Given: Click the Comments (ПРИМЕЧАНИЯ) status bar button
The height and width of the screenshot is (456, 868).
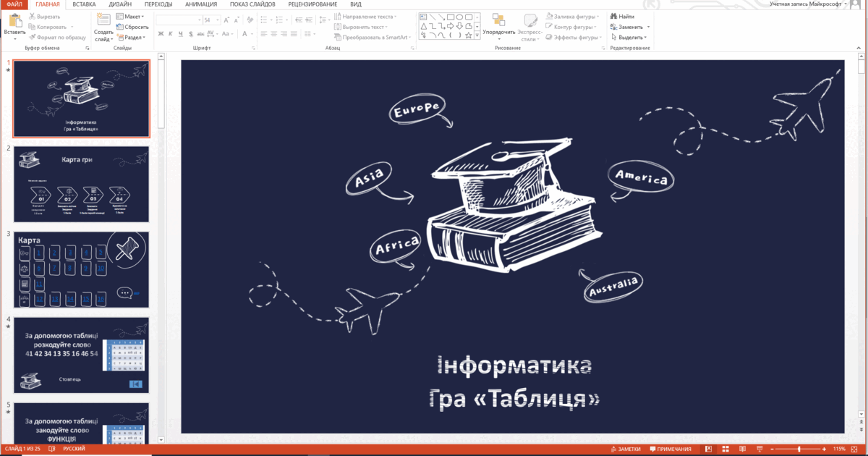Looking at the screenshot, I should (671, 449).
